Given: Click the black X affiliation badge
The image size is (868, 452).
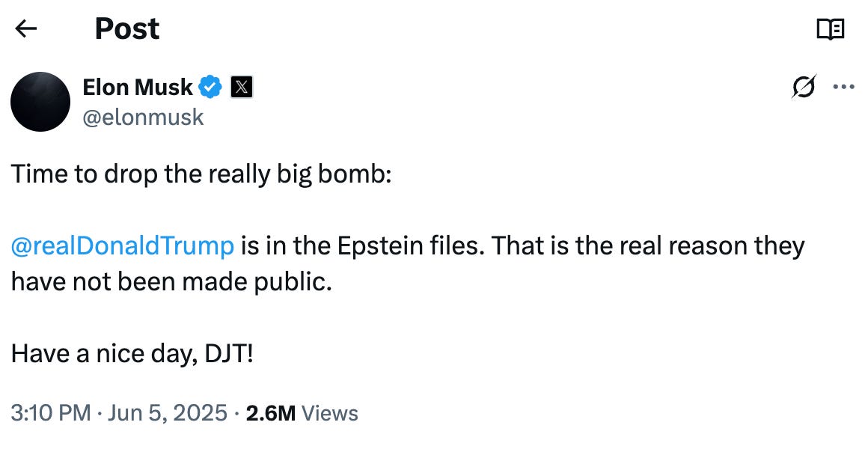Looking at the screenshot, I should pyautogui.click(x=242, y=87).
